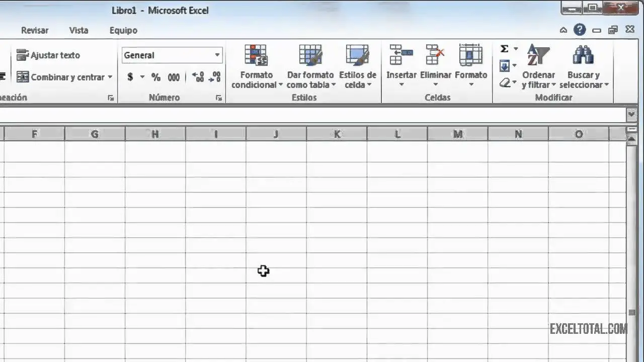Expand the Eliminar dropdown arrow

[x=436, y=84]
